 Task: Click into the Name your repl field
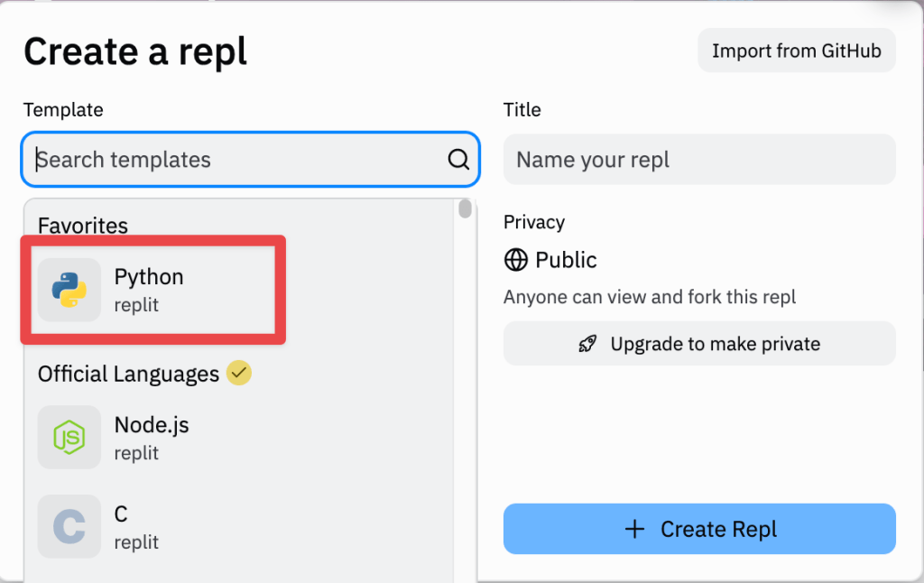click(x=699, y=160)
